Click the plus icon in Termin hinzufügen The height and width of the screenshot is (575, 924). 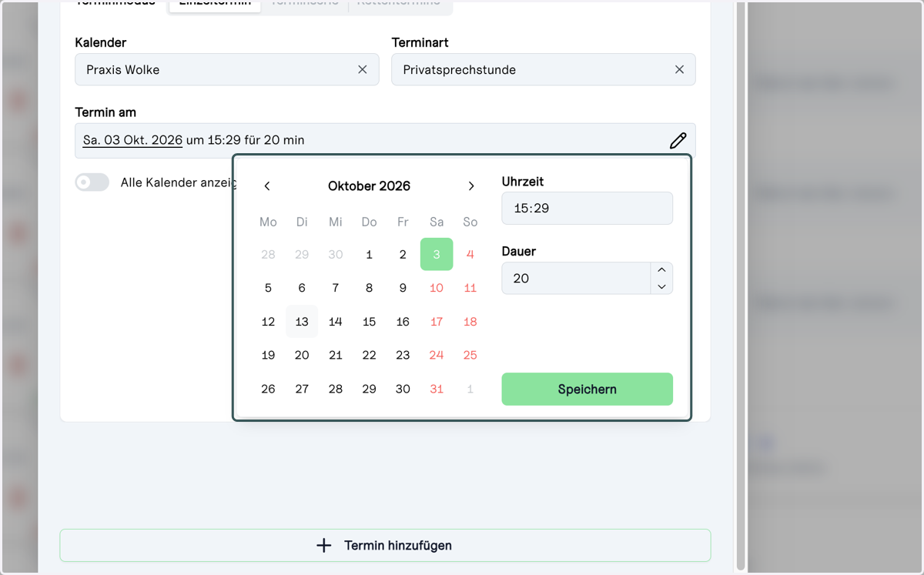point(324,546)
